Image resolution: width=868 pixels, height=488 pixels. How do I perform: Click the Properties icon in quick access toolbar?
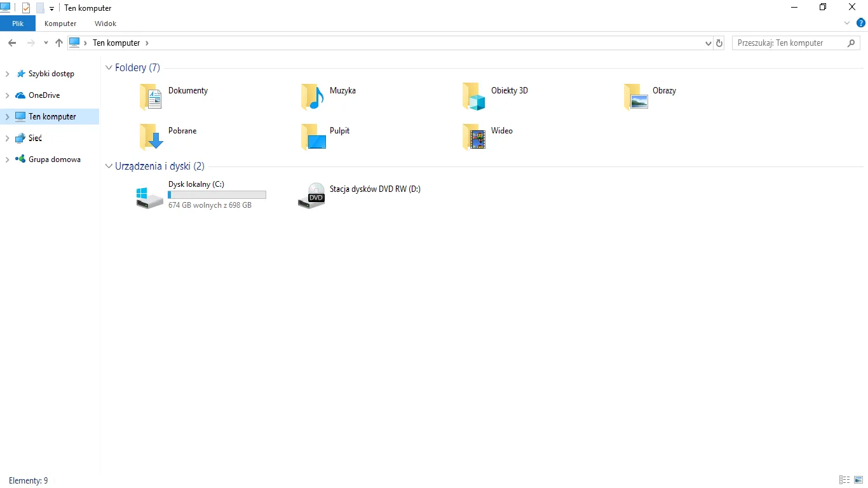click(26, 8)
